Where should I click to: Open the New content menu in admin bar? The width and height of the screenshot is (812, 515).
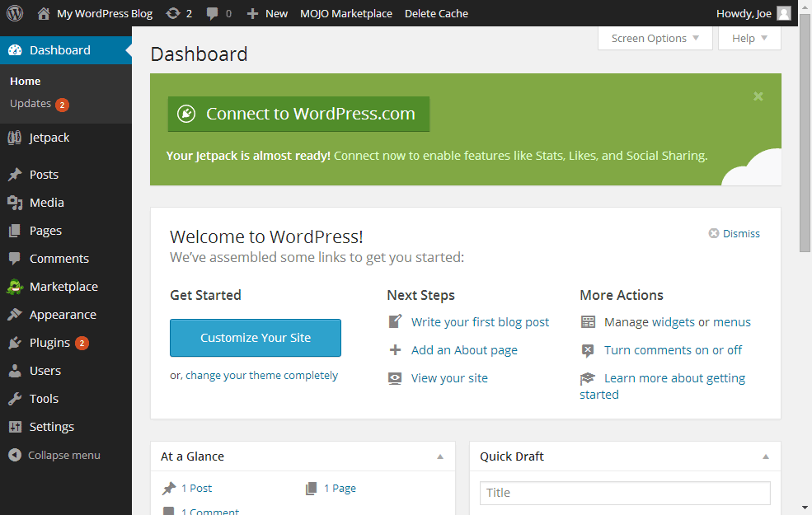point(267,13)
